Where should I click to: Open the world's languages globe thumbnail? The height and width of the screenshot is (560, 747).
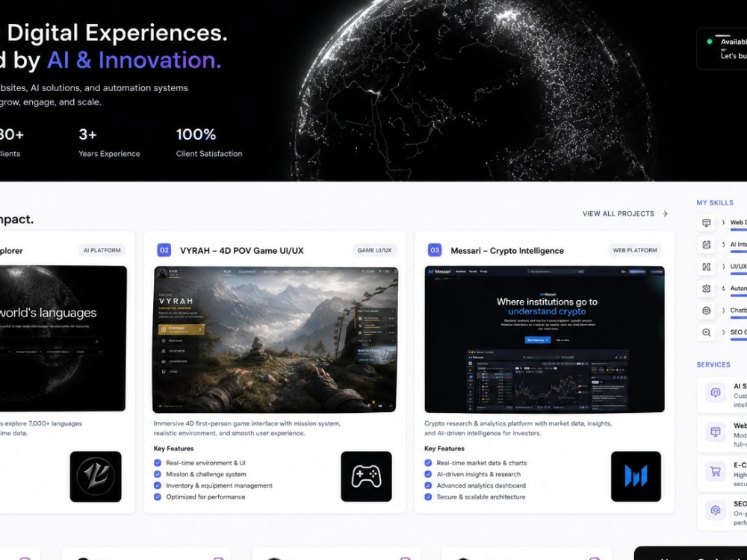point(63,338)
